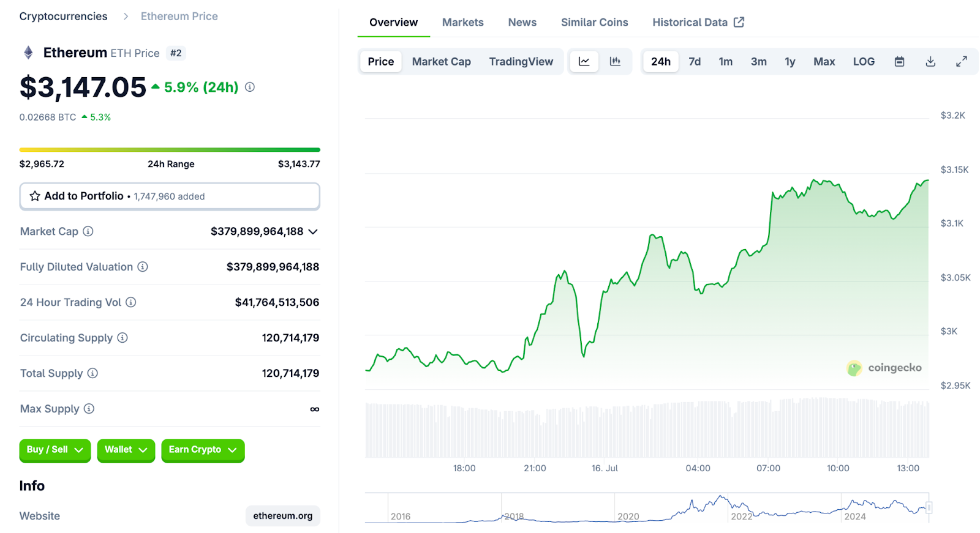Image resolution: width=980 pixels, height=533 pixels.
Task: Click the $3,147.05 price value
Action: pos(83,87)
